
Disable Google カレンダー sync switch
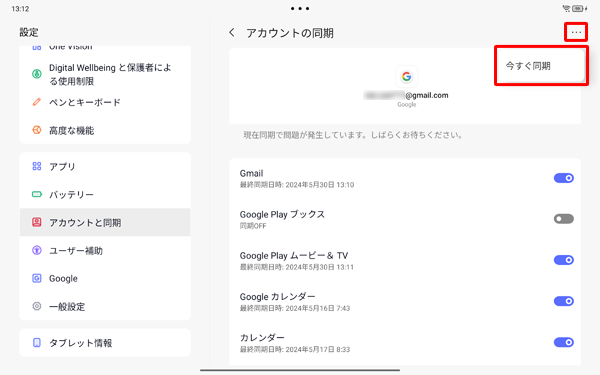click(563, 301)
